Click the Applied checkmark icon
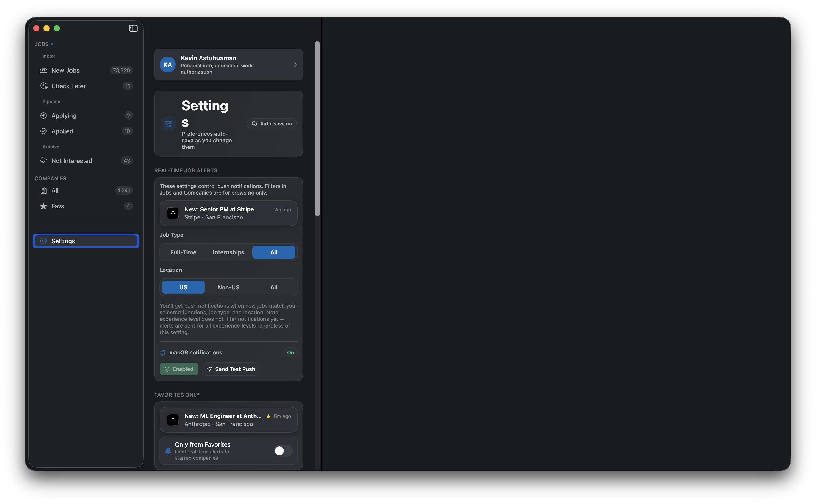This screenshot has height=504, width=816. (43, 131)
